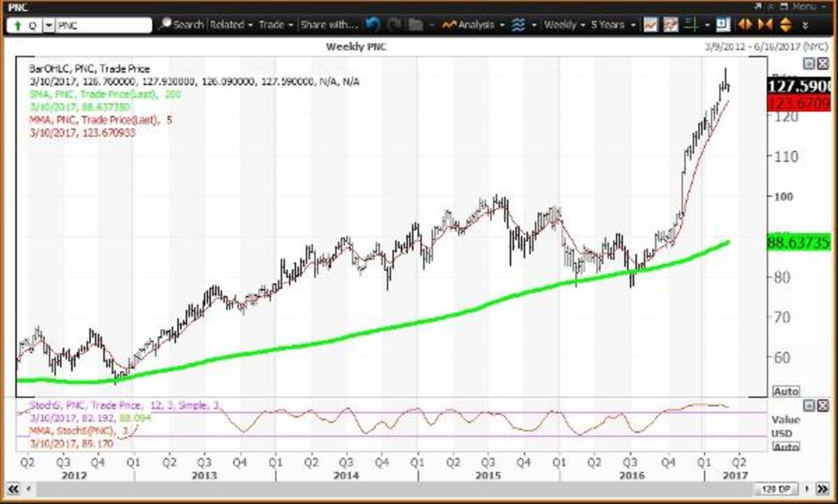Open the Trade dropdown menu
Viewport: 838px width, 504px height.
276,24
